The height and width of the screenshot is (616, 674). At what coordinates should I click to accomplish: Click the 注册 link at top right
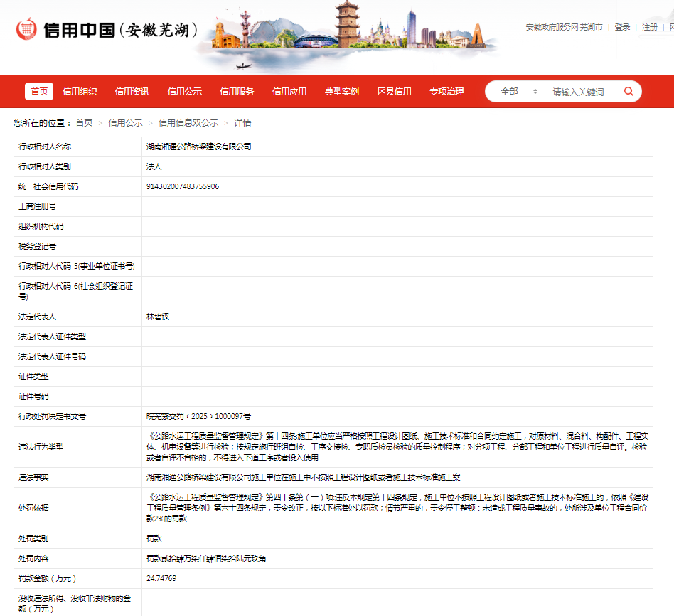[649, 27]
